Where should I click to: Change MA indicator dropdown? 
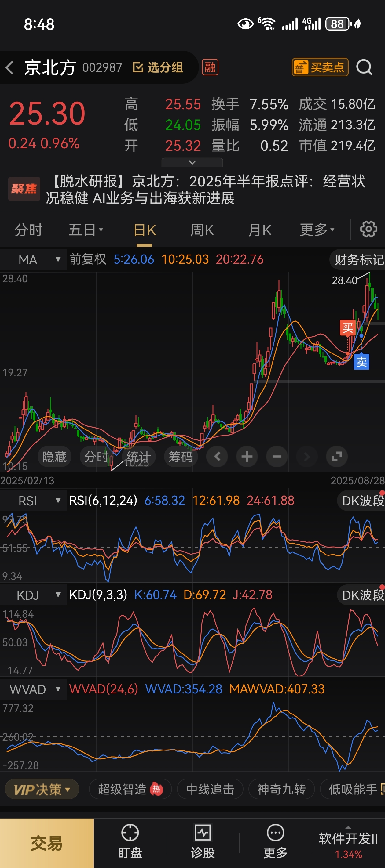[x=33, y=259]
